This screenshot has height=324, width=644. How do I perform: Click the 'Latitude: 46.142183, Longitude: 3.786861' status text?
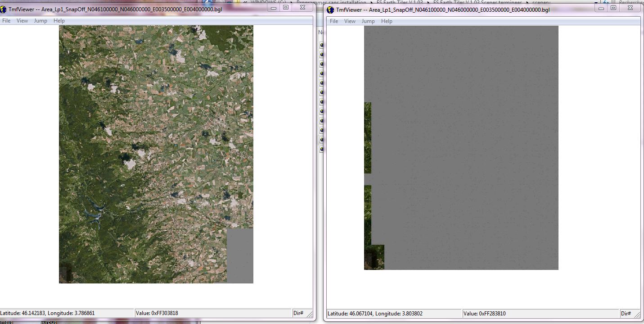pos(47,313)
